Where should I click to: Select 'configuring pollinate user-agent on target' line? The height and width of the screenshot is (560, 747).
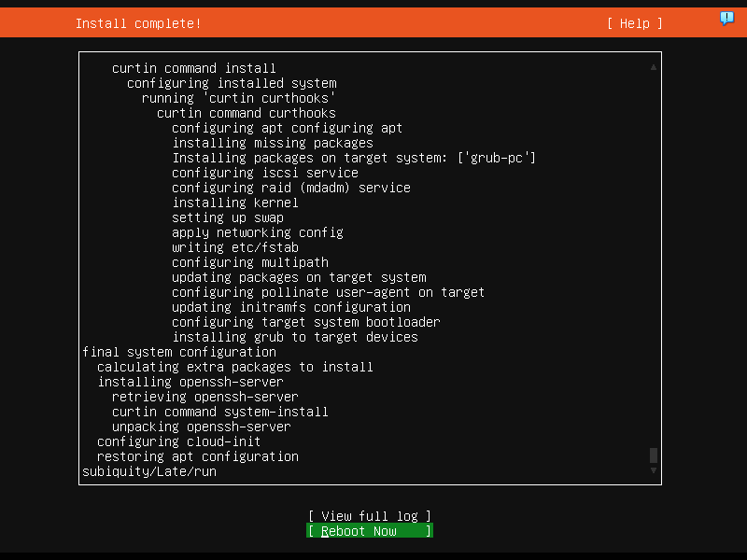329,292
